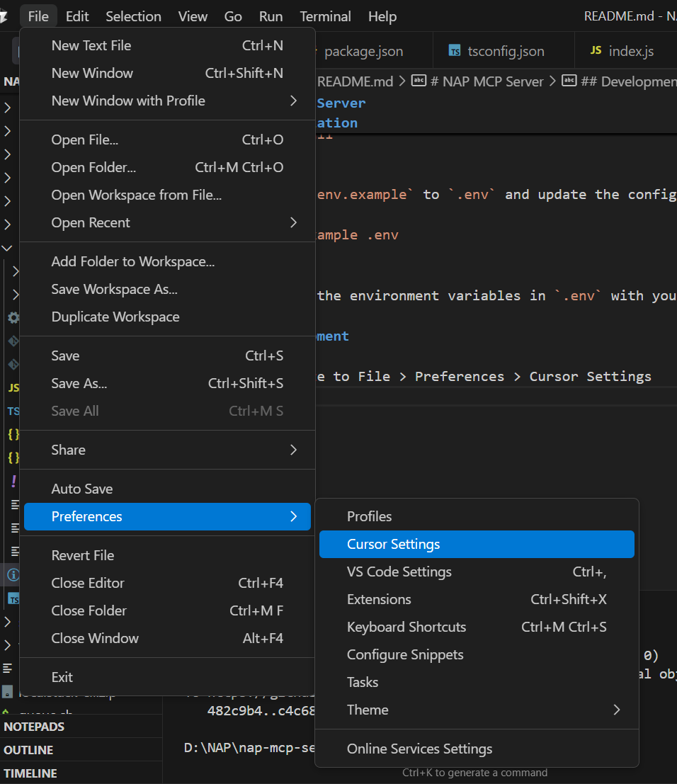677x784 pixels.
Task: Click the info file icon in explorer sidebar
Action: [x=13, y=574]
